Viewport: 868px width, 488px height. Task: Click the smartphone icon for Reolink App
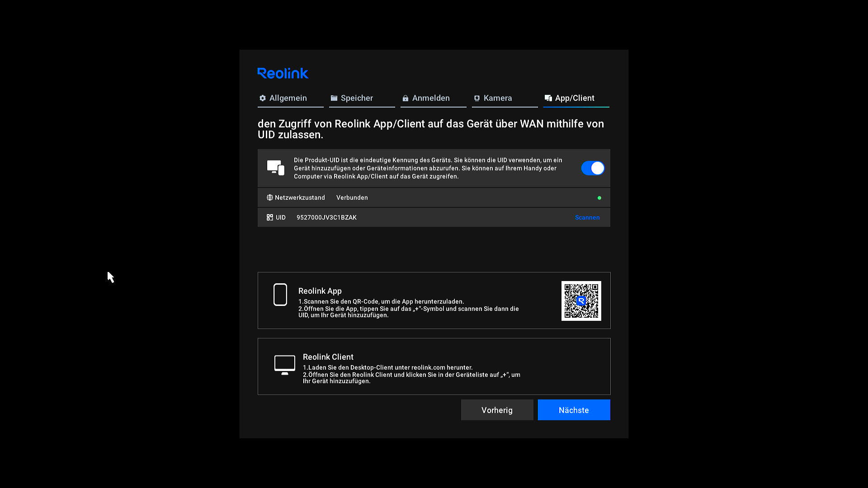tap(280, 295)
